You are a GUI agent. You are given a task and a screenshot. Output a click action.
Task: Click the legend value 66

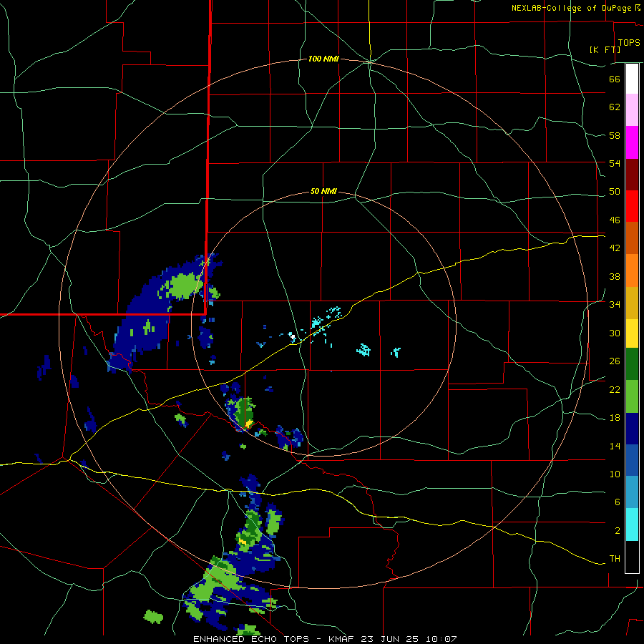615,79
